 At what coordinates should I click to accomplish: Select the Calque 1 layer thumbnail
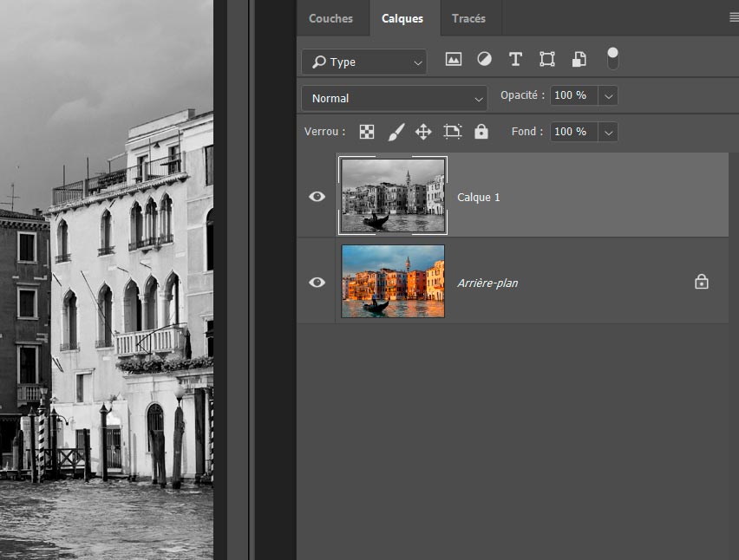click(393, 196)
